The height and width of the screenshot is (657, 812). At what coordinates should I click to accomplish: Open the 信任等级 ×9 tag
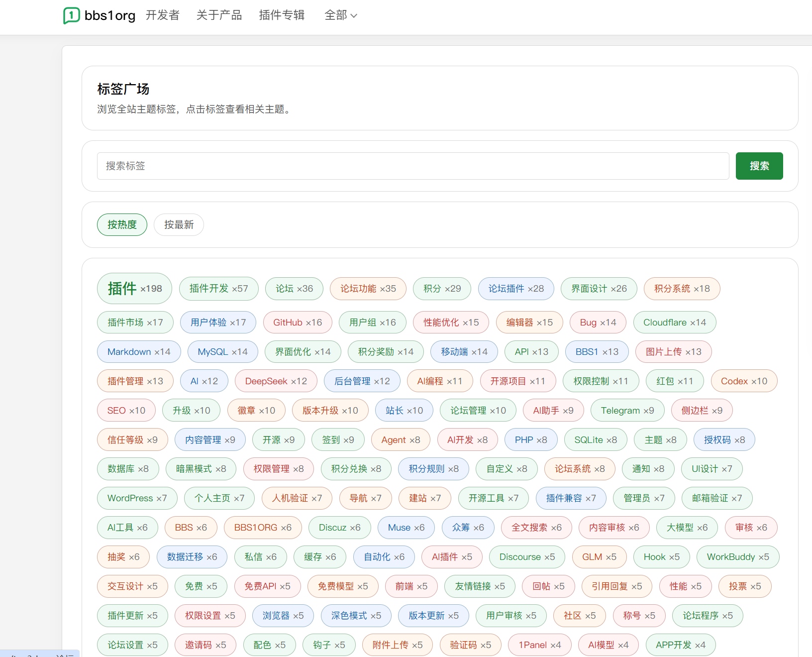coord(132,440)
